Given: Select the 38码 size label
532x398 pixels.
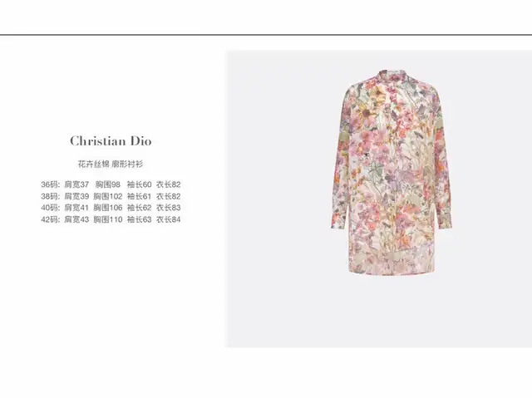Looking at the screenshot, I should (x=50, y=196).
